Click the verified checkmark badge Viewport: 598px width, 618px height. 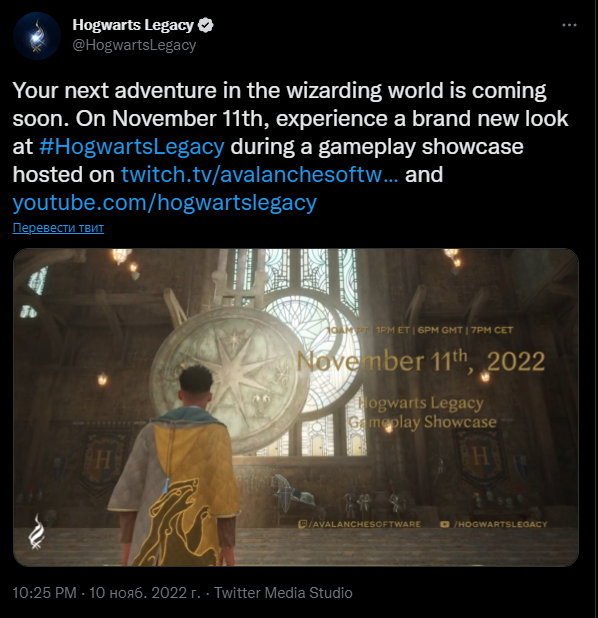click(205, 25)
